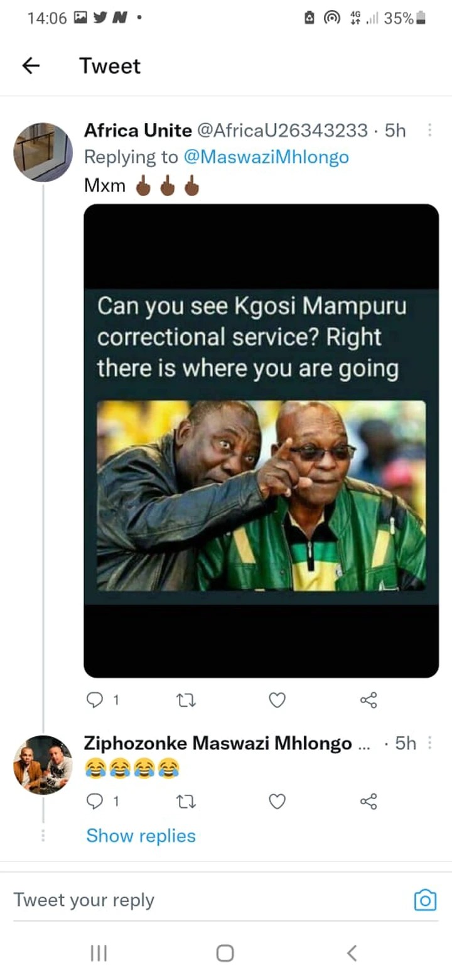The height and width of the screenshot is (980, 452).
Task: Open the @MaswaziMhlongo profile link
Action: (266, 157)
